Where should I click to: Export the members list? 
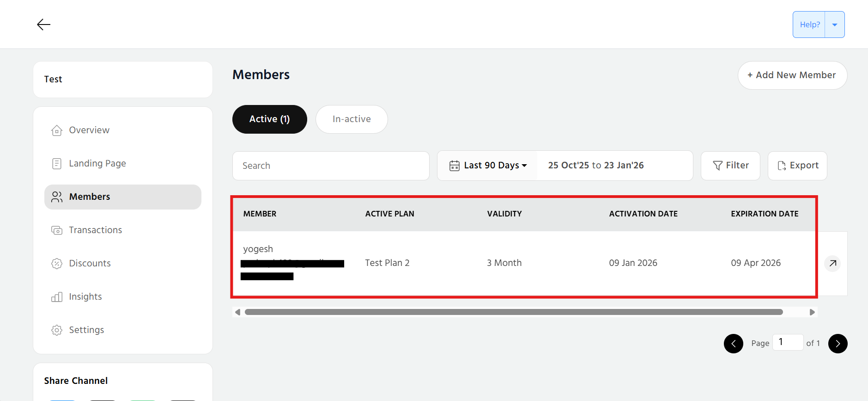tap(797, 166)
